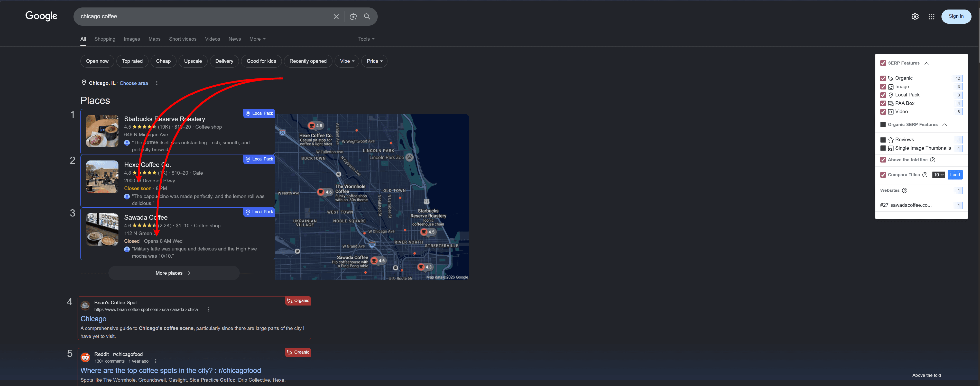Enable Organic SERP Features checkbox
Image resolution: width=980 pixels, height=386 pixels.
click(x=883, y=124)
